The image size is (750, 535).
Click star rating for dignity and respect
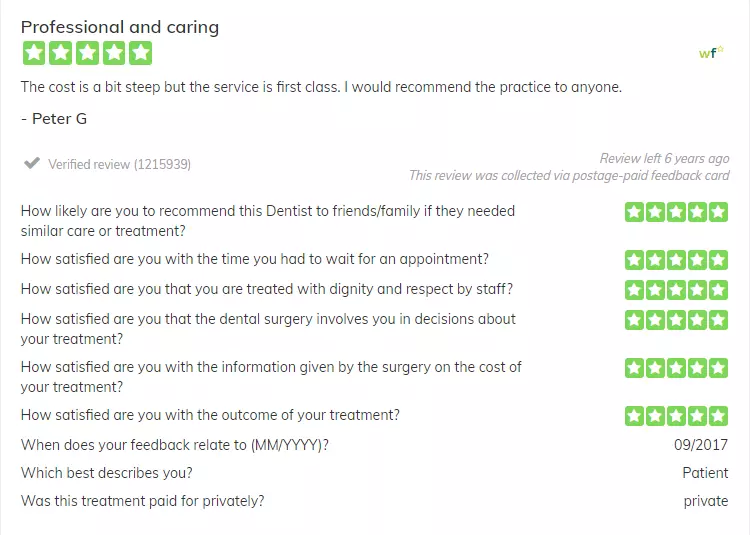(676, 290)
